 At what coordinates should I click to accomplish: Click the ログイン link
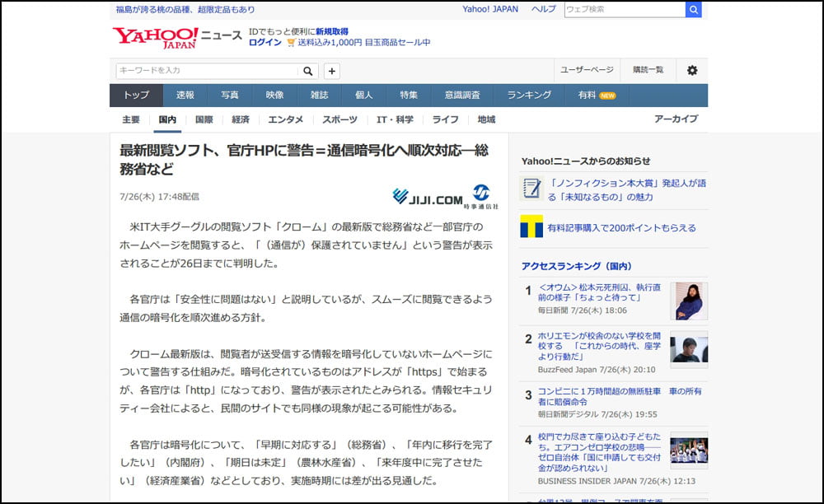[x=265, y=43]
